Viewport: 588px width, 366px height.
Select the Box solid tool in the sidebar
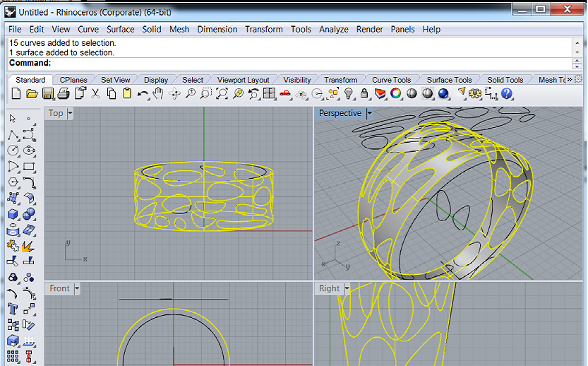13,214
